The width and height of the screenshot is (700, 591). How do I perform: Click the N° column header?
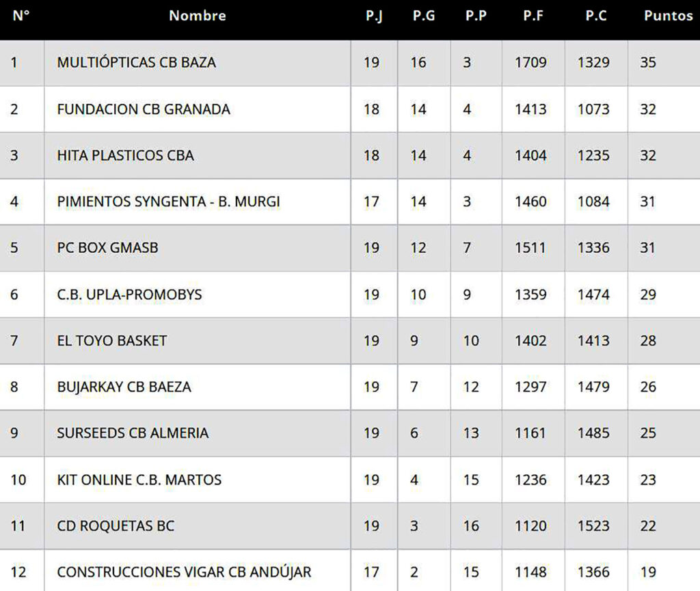pyautogui.click(x=21, y=16)
